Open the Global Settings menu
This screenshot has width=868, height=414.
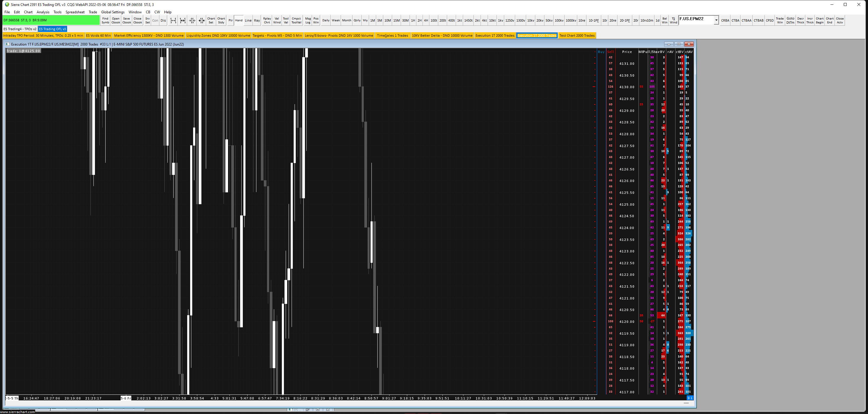point(113,12)
